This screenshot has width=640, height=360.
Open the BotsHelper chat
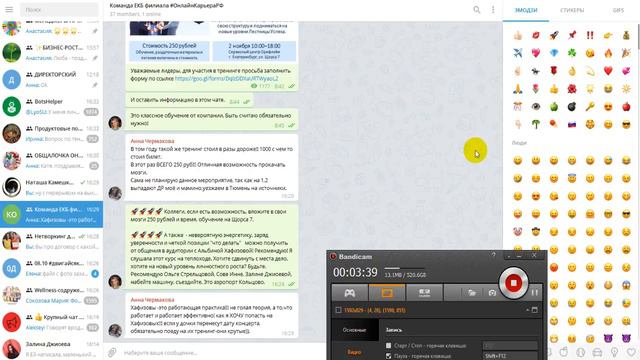(x=51, y=107)
